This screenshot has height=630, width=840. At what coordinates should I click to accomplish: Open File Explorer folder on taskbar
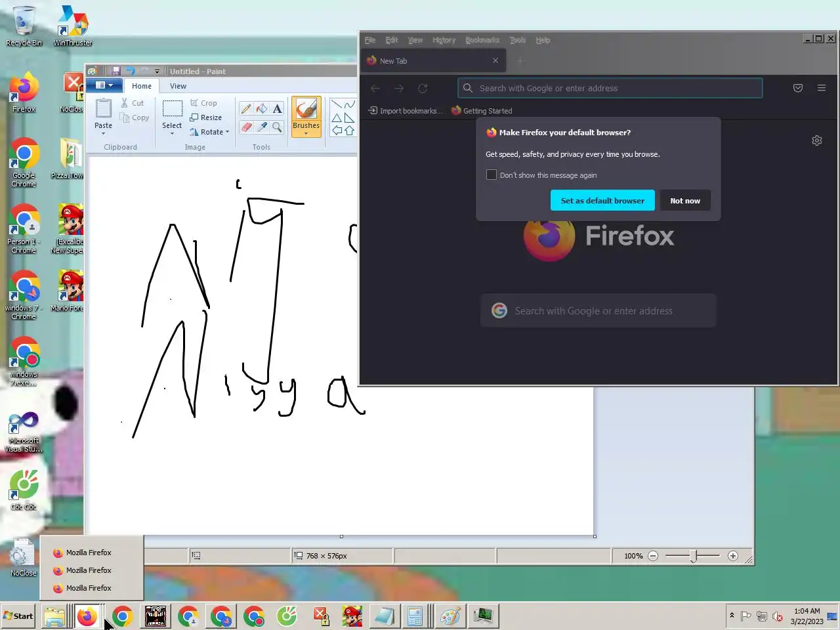[x=54, y=616]
